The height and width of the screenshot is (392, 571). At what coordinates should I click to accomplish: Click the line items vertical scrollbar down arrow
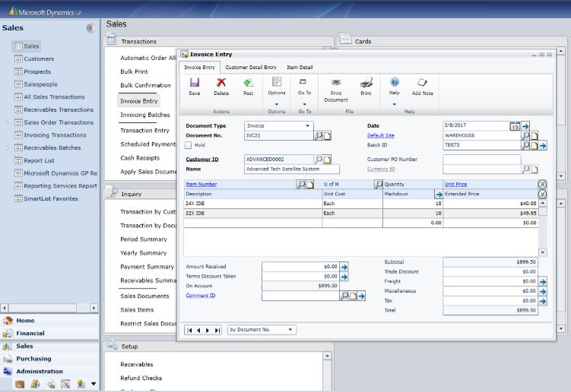click(x=542, y=252)
